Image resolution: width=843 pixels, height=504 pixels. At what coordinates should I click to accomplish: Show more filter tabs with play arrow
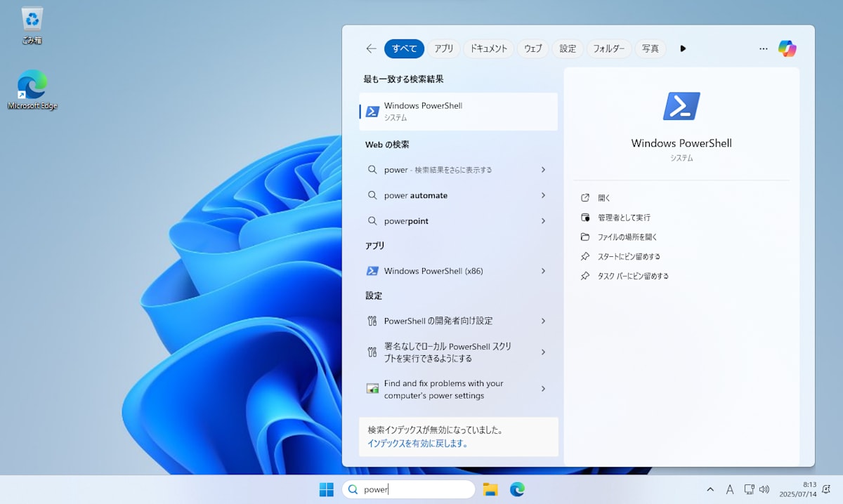tap(683, 48)
